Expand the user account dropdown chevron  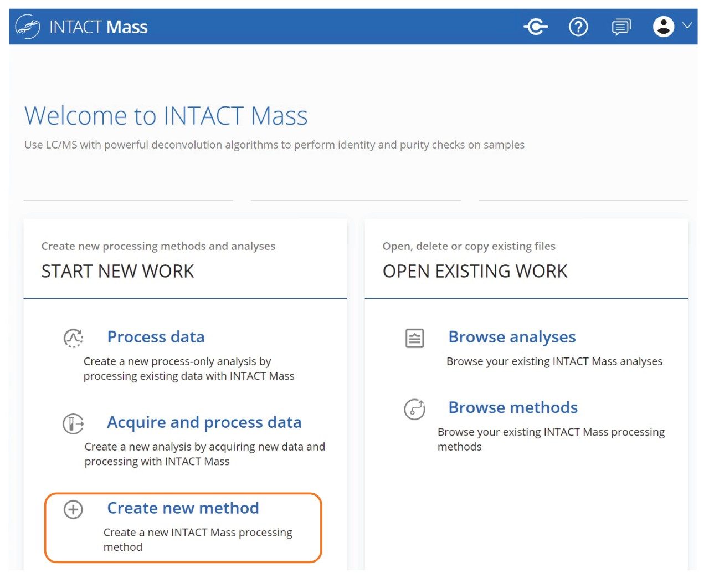(x=687, y=25)
